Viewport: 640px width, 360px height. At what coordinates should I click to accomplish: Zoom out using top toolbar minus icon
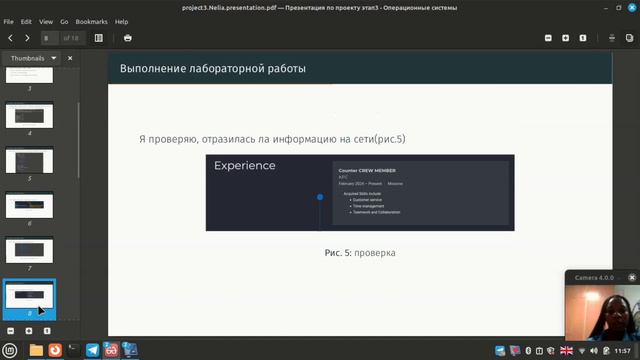coord(548,38)
